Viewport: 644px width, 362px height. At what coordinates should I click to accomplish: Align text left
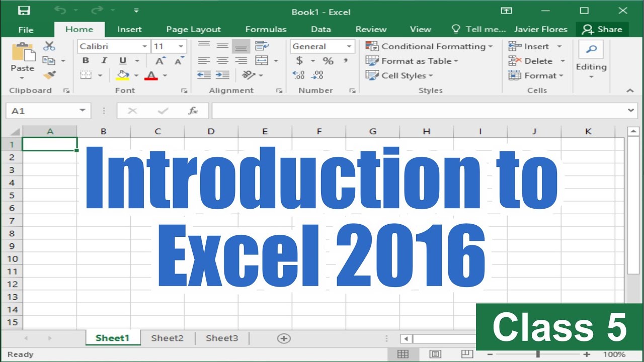[204, 61]
